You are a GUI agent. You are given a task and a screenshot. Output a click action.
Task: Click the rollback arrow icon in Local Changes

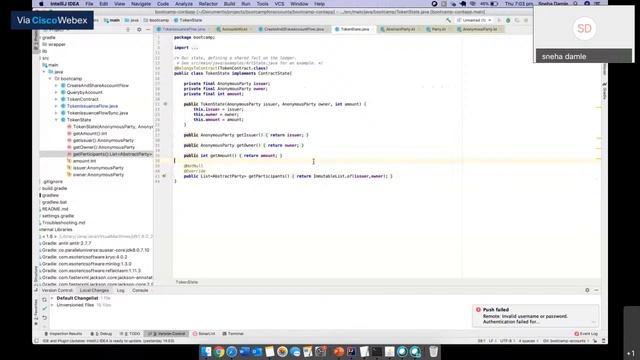coord(44,318)
